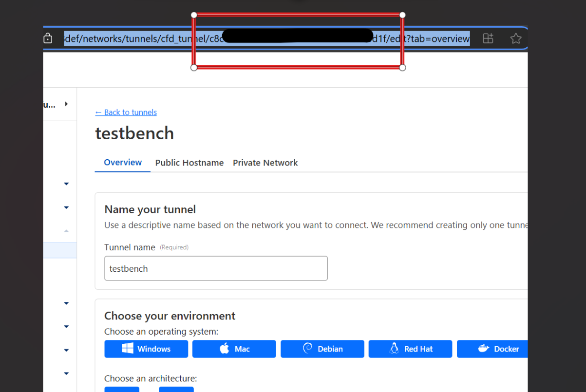The width and height of the screenshot is (586, 392).
Task: Open the split screen icon beside the URL
Action: (488, 38)
